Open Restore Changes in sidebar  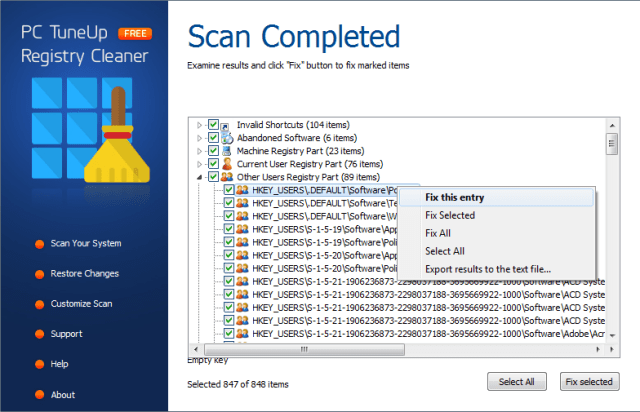click(85, 274)
